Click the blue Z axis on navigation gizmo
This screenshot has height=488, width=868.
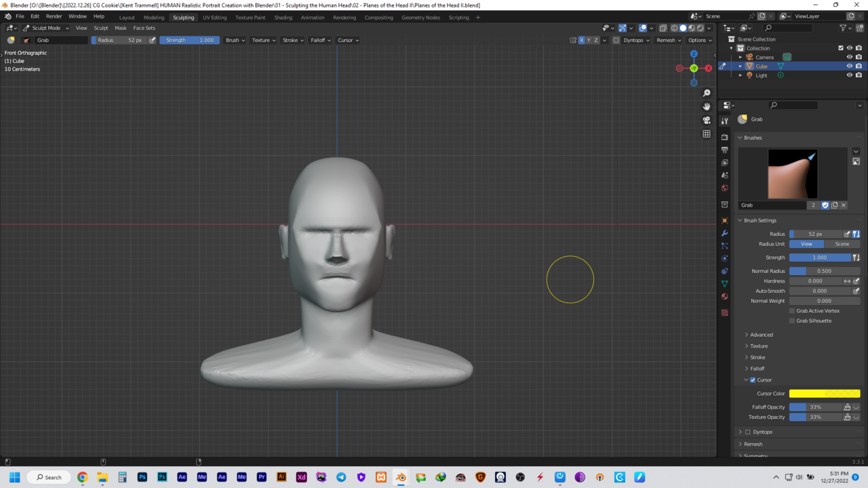(x=694, y=54)
